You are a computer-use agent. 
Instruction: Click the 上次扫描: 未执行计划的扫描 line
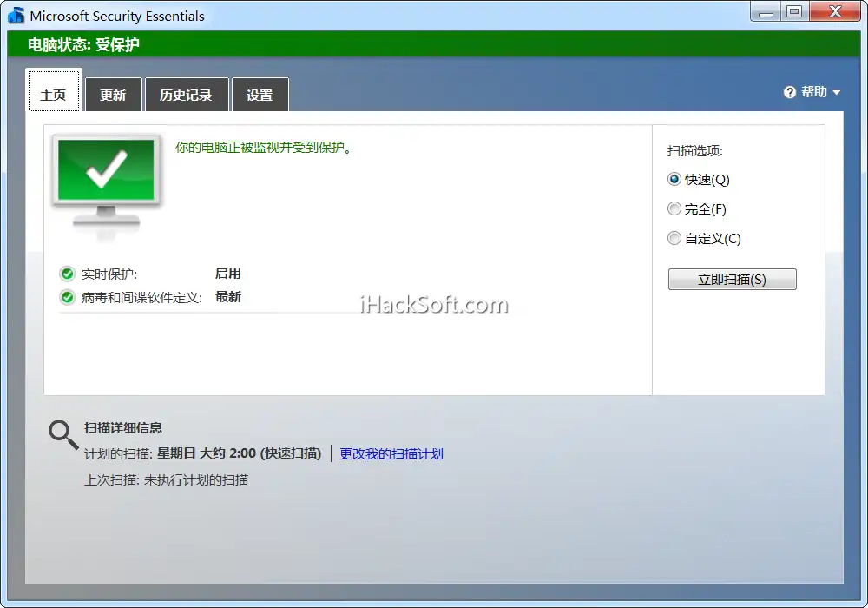166,480
